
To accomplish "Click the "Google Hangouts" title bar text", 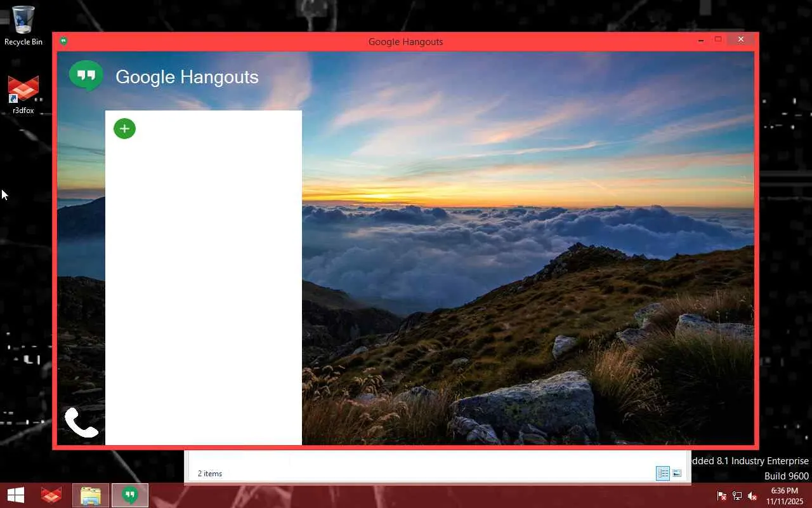I will [x=406, y=42].
